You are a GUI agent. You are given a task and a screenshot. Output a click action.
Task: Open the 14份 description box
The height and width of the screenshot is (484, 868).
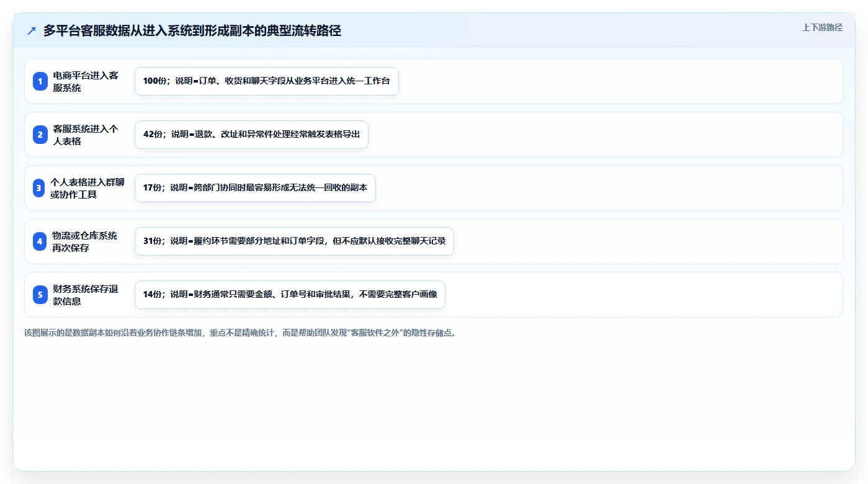[290, 295]
